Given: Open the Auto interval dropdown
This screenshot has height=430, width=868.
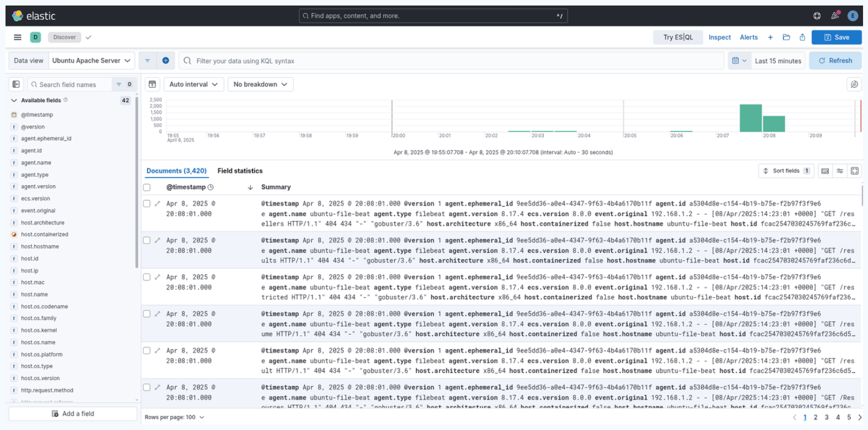Looking at the screenshot, I should [193, 84].
